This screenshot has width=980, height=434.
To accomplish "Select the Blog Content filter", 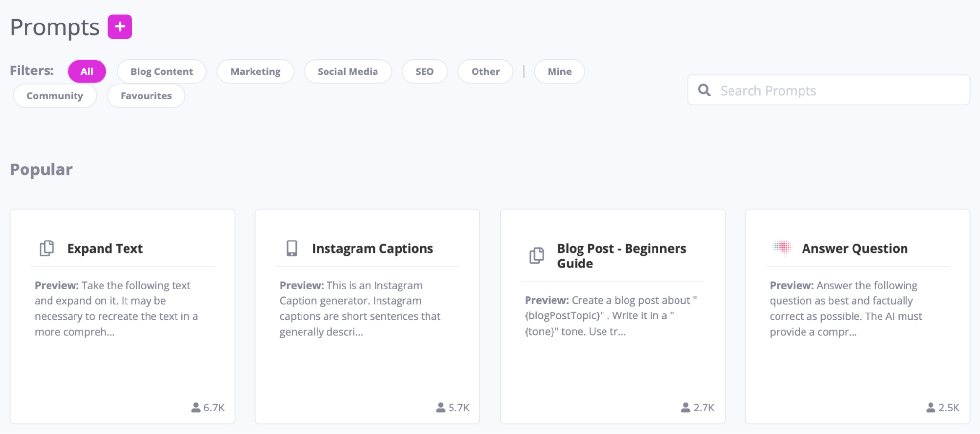I will pos(161,71).
